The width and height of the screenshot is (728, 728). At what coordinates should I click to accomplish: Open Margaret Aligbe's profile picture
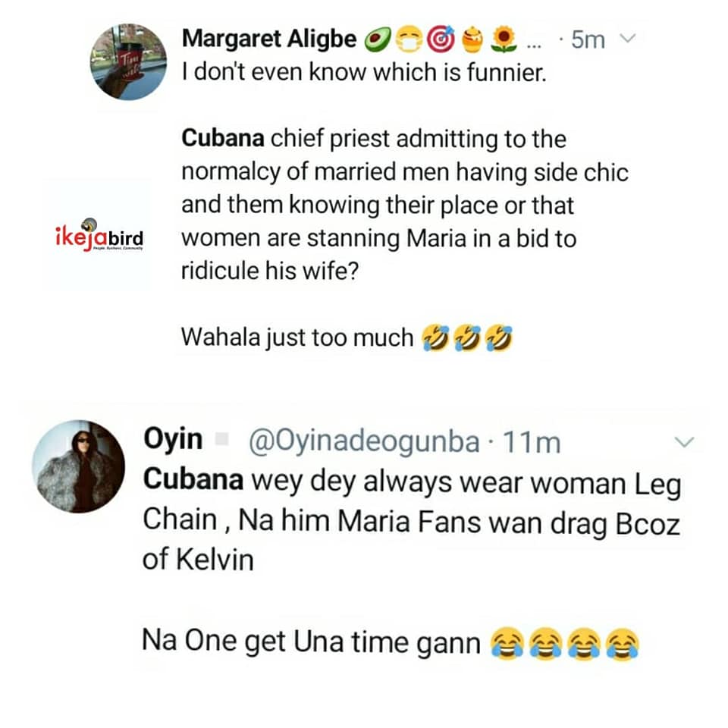click(x=128, y=61)
